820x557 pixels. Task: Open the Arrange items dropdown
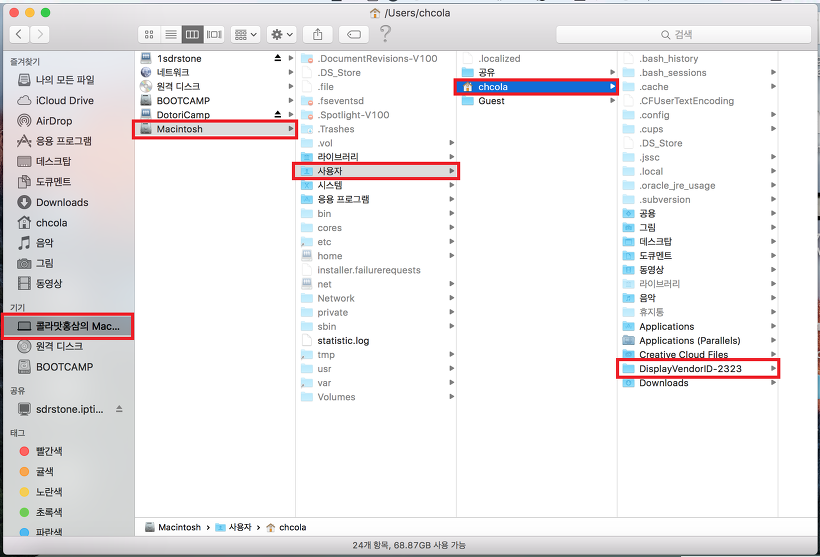pyautogui.click(x=245, y=34)
